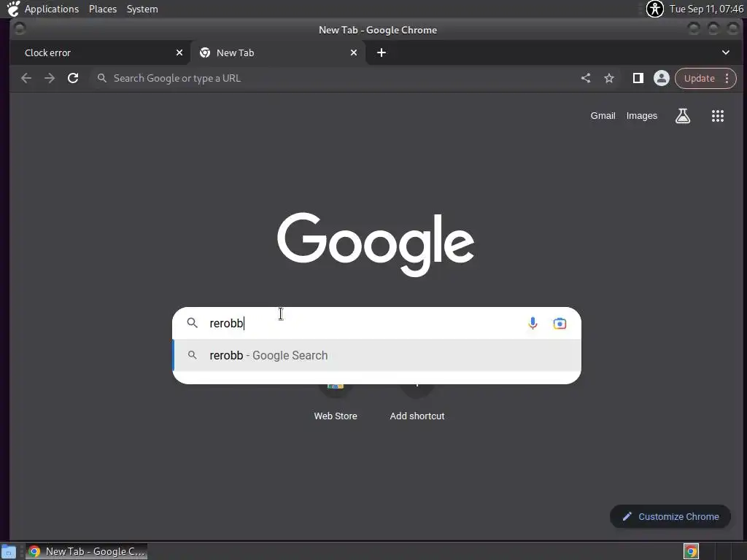Screen dimensions: 747x560
Task: Open the side panel icon
Action: tap(638, 78)
